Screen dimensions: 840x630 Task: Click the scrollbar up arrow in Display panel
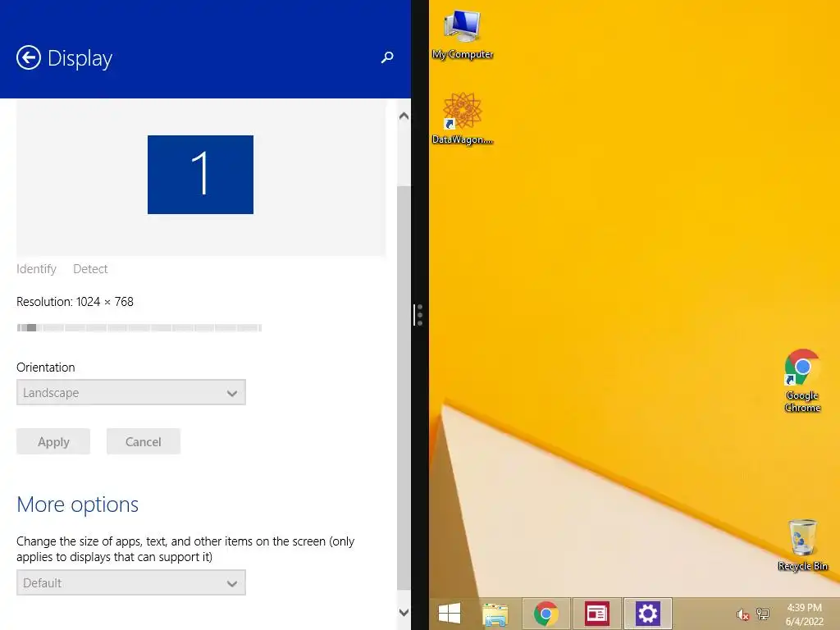404,116
